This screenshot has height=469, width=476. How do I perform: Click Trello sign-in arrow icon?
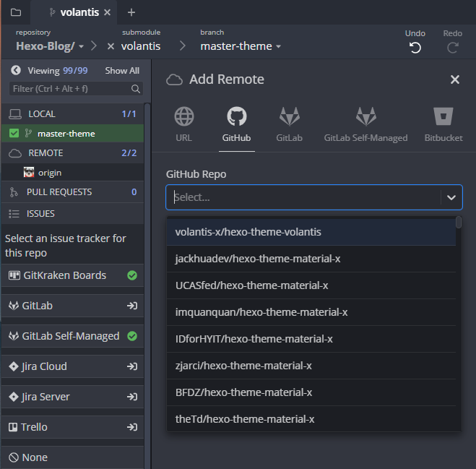pyautogui.click(x=132, y=427)
